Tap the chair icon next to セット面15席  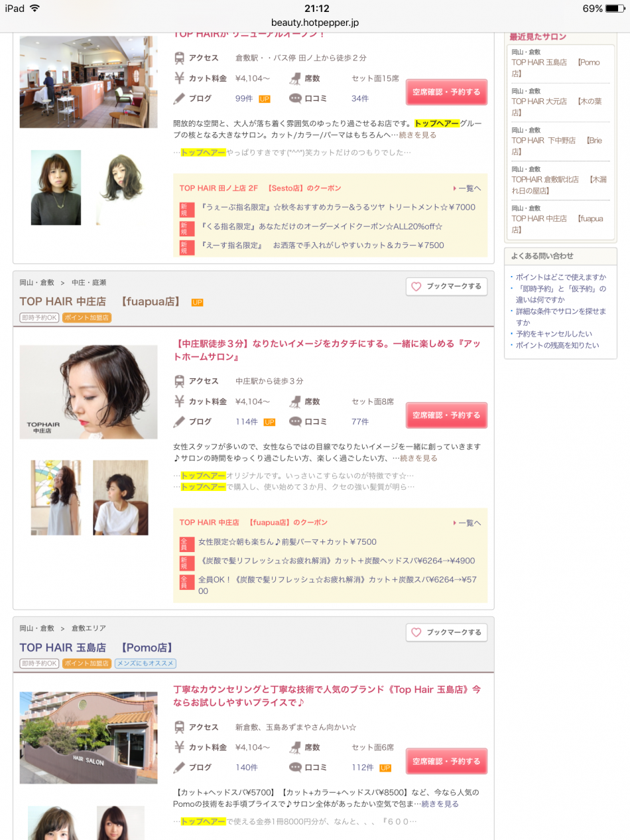pyautogui.click(x=295, y=78)
